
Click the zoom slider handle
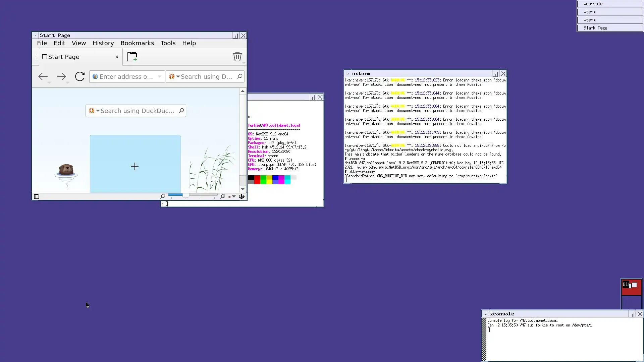pos(185,195)
